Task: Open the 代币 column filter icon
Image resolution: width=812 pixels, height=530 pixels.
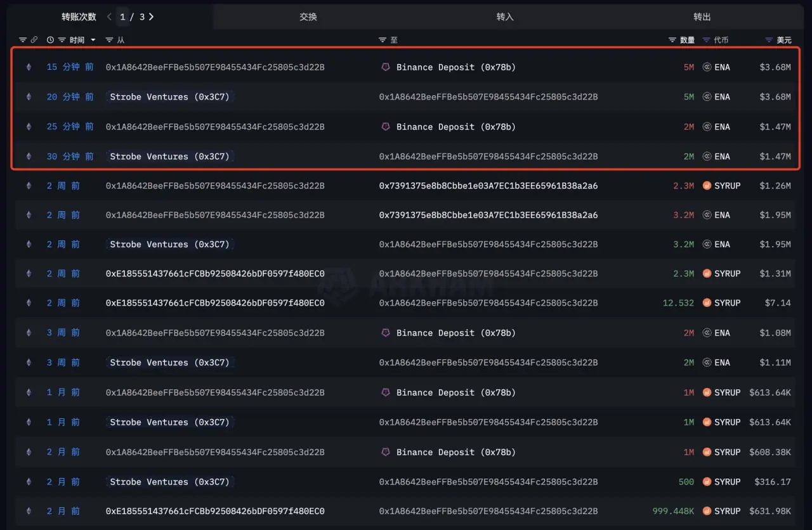Action: pos(707,40)
